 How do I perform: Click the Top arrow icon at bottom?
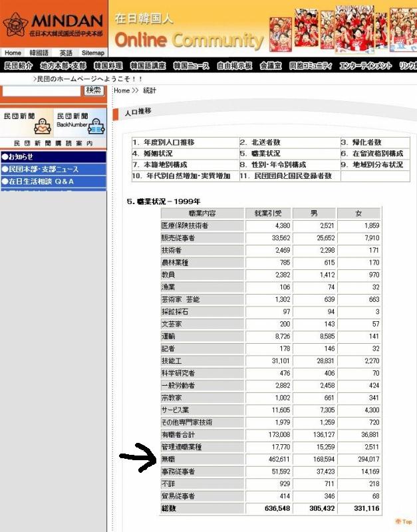(x=403, y=521)
